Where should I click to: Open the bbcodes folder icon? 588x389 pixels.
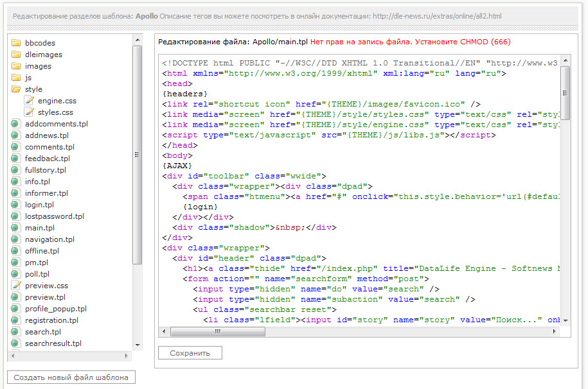click(16, 42)
